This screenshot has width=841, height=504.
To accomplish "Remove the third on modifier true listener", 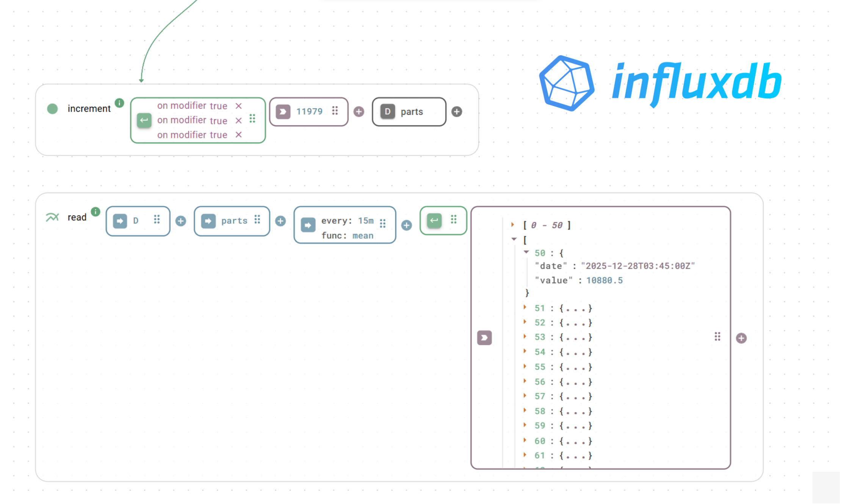I will click(x=238, y=134).
